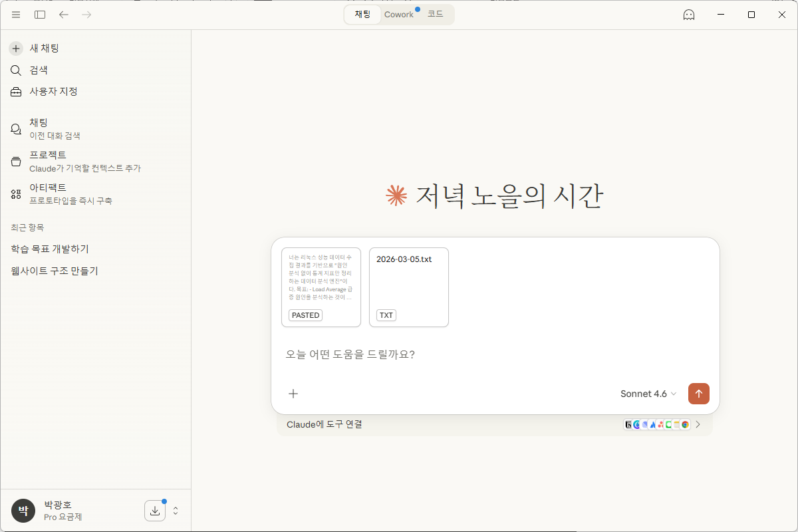This screenshot has height=532, width=798.
Task: Switch to the 채팅 tab
Action: pyautogui.click(x=362, y=14)
